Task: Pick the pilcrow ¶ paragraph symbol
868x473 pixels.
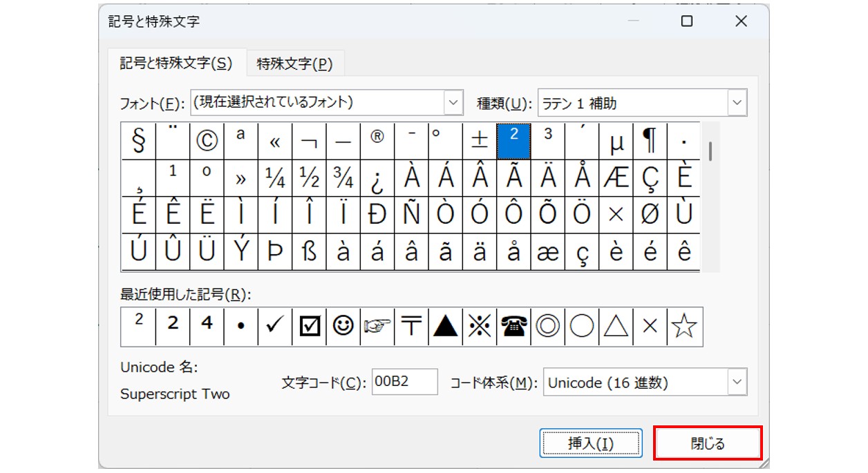Action: point(650,141)
